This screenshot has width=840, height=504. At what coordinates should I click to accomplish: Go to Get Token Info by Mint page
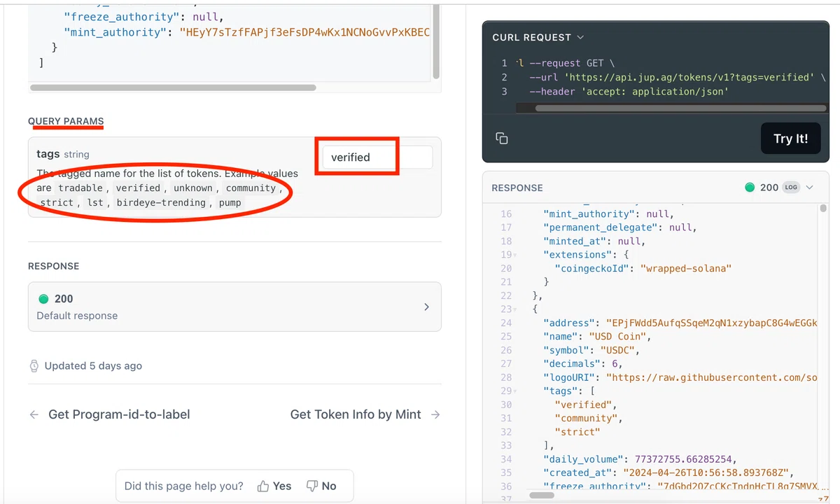tap(365, 414)
